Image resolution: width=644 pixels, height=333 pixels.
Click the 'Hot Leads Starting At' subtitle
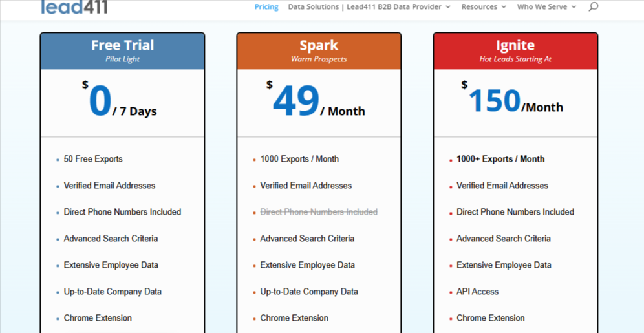[x=515, y=59]
